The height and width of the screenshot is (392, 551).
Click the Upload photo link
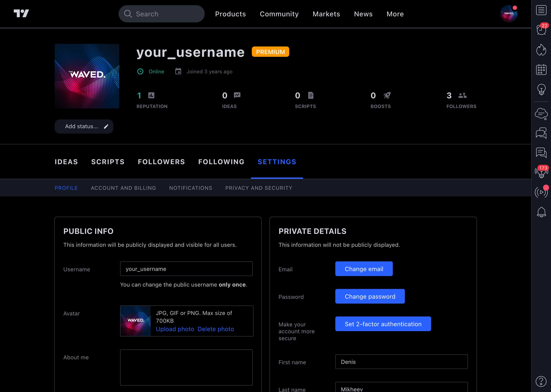(x=175, y=329)
